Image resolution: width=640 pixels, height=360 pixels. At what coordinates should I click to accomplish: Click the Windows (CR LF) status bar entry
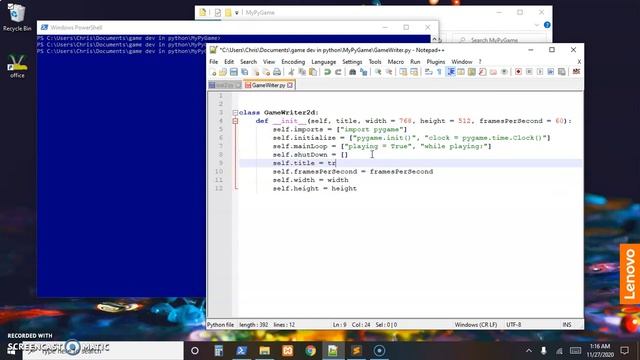476,325
